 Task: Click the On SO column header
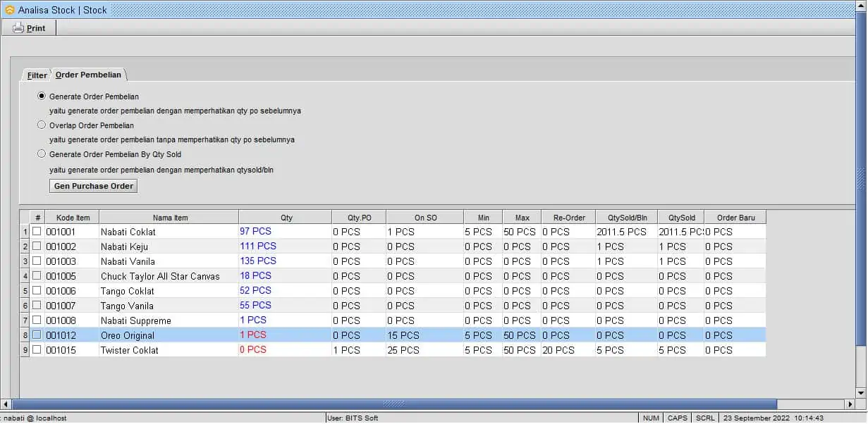425,218
